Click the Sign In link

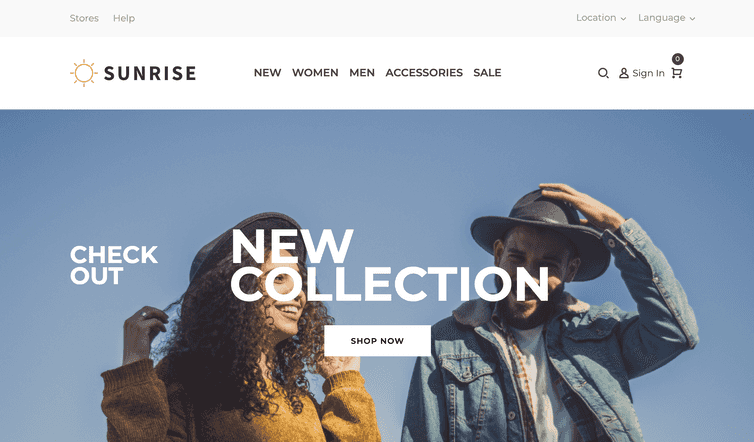(x=648, y=73)
